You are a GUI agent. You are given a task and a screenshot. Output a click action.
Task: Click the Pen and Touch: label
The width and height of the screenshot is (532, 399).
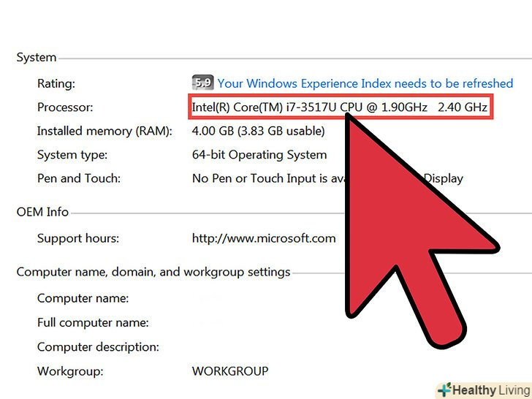[79, 178]
